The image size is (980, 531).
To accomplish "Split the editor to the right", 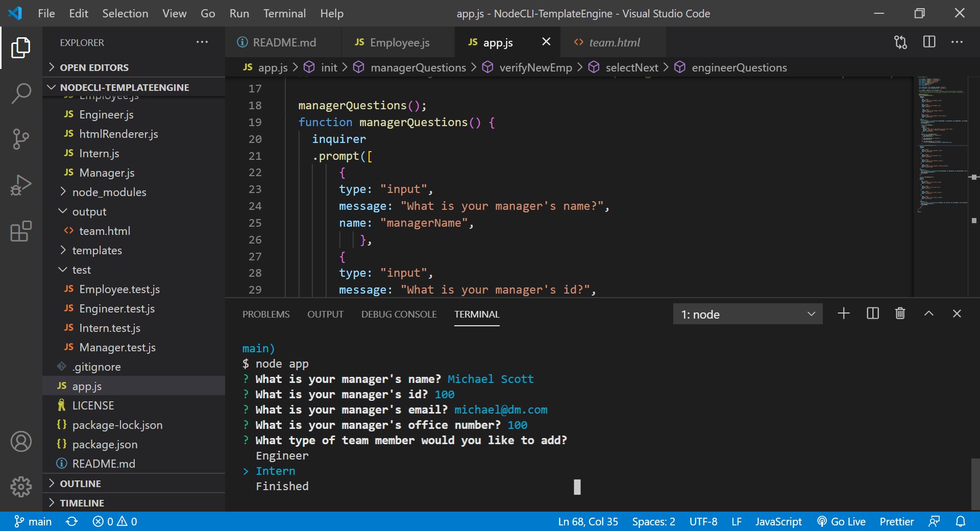I will tap(929, 42).
